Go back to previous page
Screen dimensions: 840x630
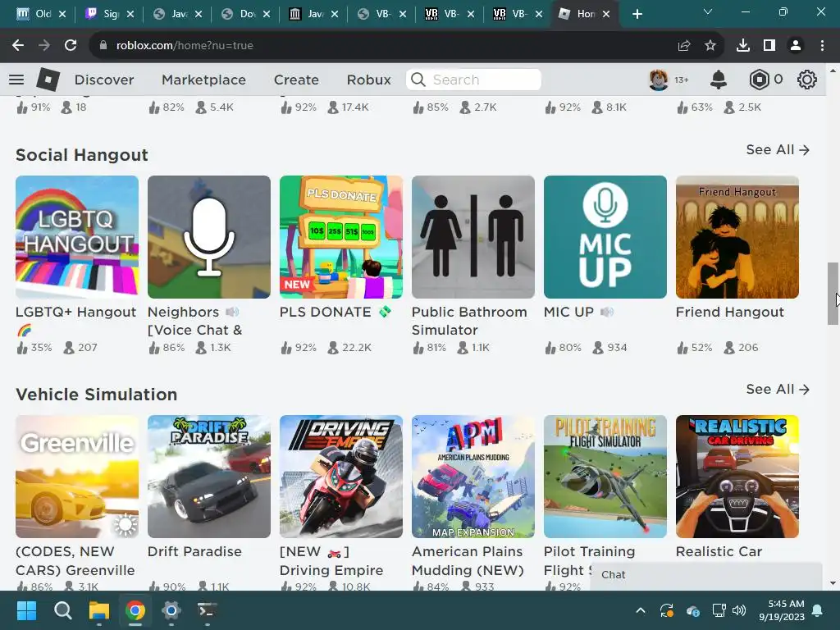pyautogui.click(x=18, y=46)
